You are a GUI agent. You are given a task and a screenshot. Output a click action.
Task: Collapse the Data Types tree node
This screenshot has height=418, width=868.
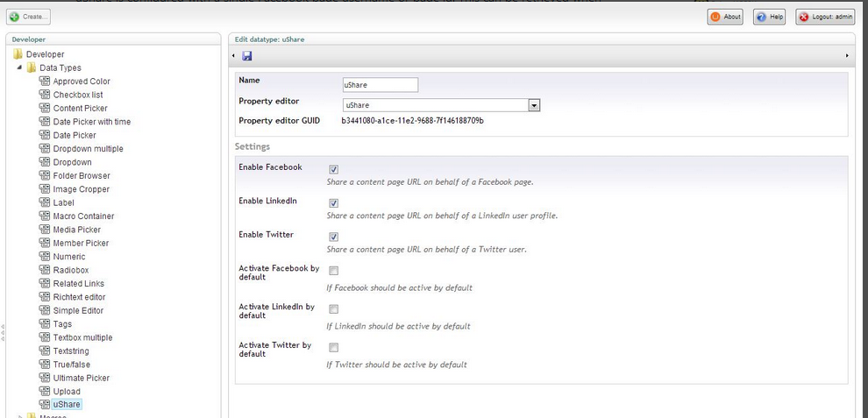[20, 67]
